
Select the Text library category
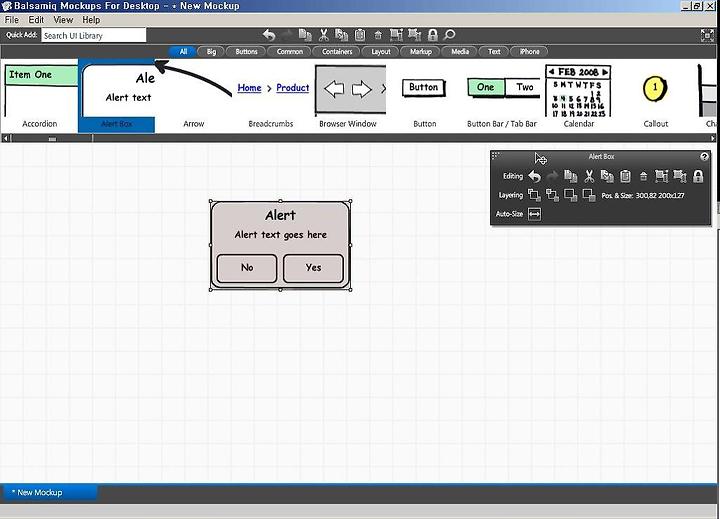coord(494,51)
